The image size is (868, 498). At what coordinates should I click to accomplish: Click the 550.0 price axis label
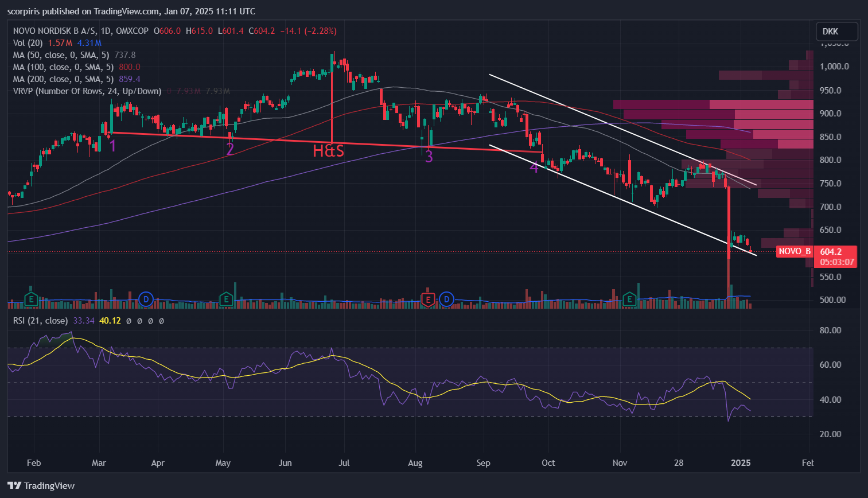(x=831, y=277)
